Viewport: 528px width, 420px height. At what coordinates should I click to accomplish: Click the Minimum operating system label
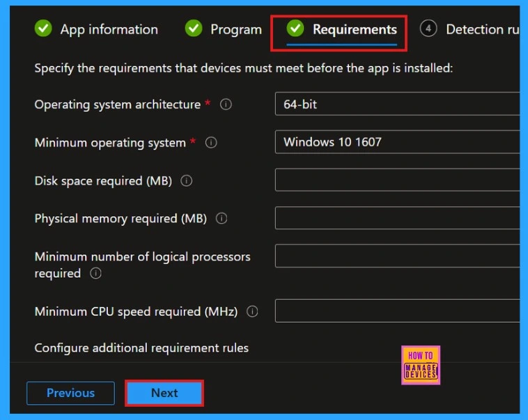[110, 143]
